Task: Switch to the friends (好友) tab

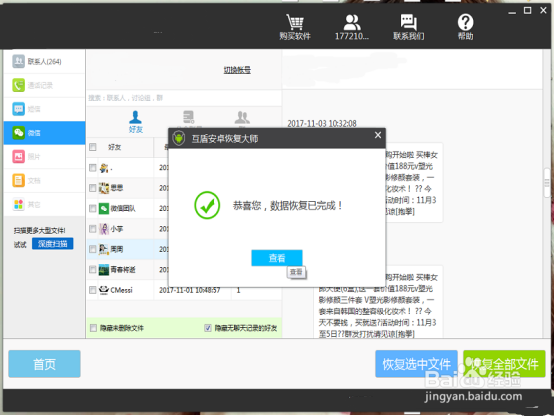Action: [x=136, y=122]
